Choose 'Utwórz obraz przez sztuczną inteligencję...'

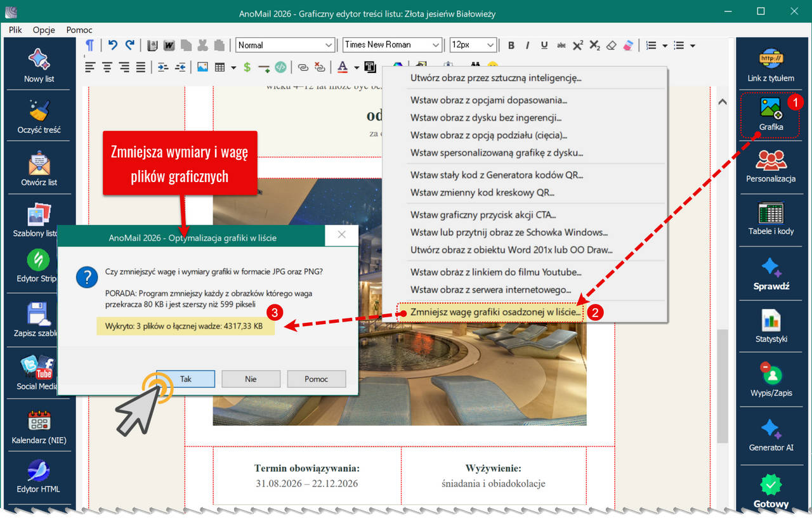(496, 78)
